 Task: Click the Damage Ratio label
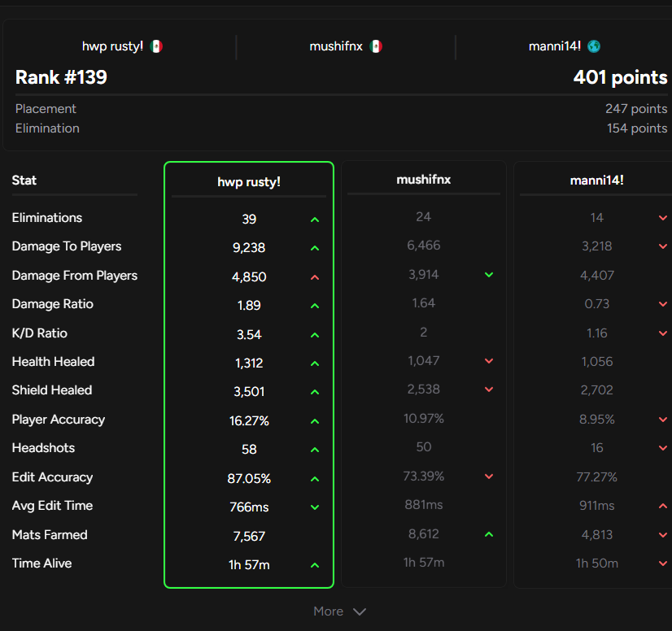[x=52, y=304]
